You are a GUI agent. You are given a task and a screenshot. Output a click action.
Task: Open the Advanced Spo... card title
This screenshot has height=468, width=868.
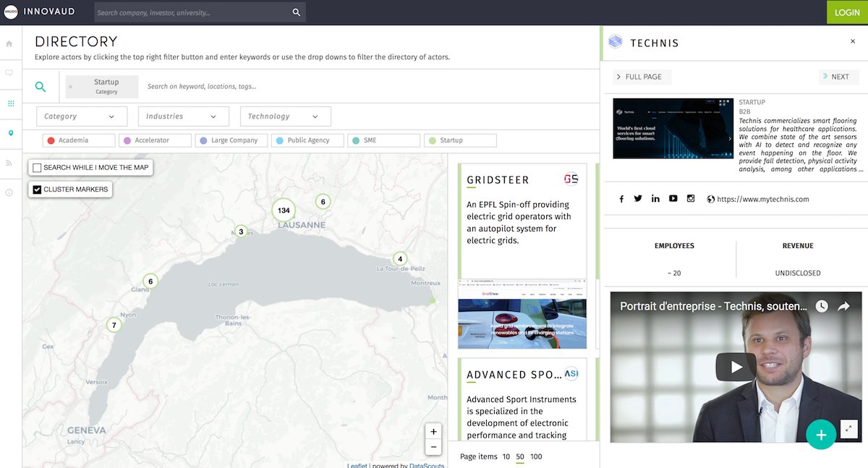coord(514,375)
